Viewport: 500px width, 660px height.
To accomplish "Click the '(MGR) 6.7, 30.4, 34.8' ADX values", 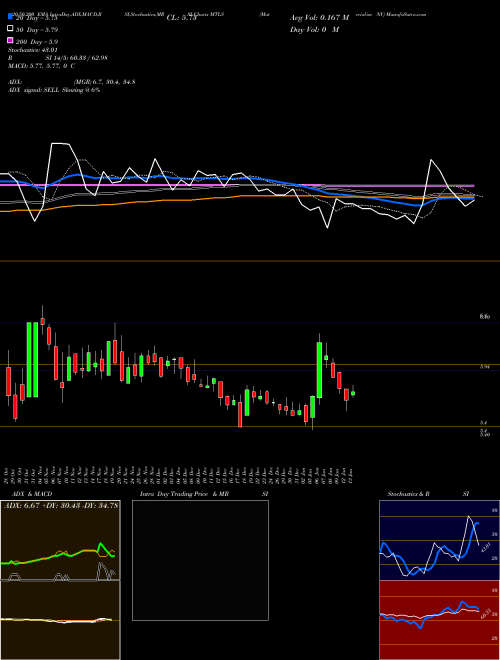I will coord(104,82).
